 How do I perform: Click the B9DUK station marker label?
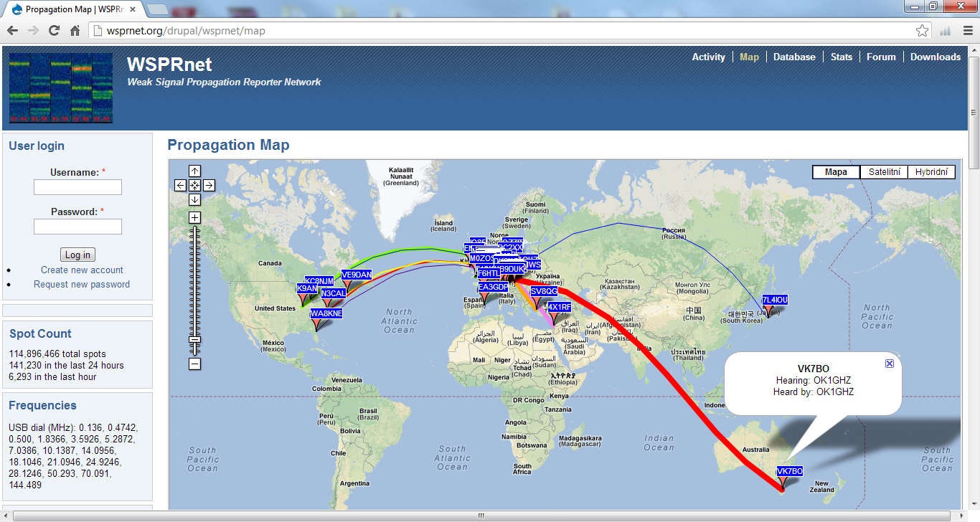click(512, 269)
